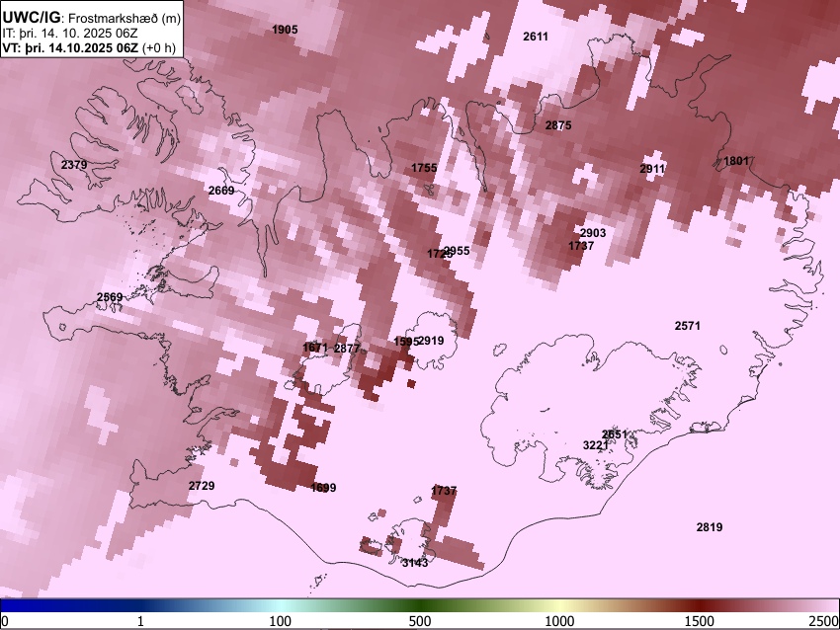840x630 pixels.
Task: Select the 2571 map value
Action: coord(688,326)
